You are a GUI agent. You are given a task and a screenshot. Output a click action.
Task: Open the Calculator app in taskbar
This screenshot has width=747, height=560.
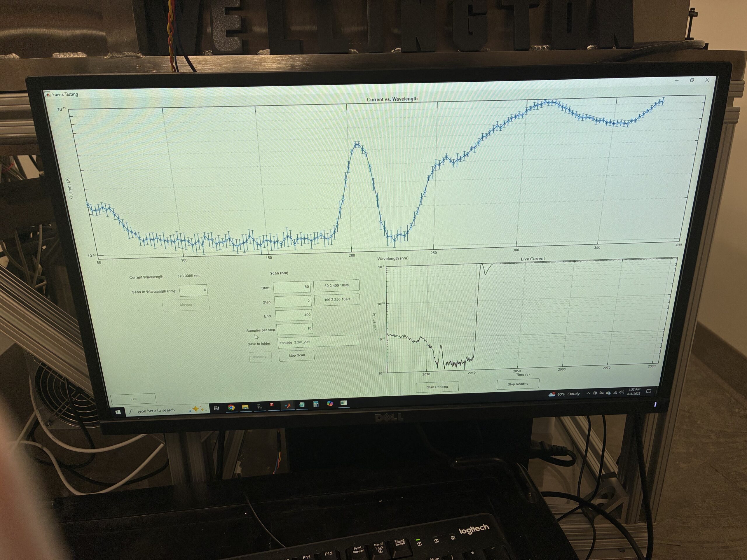[x=316, y=404]
